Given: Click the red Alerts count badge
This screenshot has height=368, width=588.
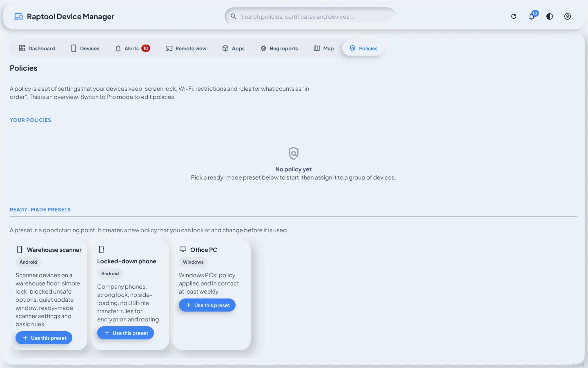Looking at the screenshot, I should [146, 48].
